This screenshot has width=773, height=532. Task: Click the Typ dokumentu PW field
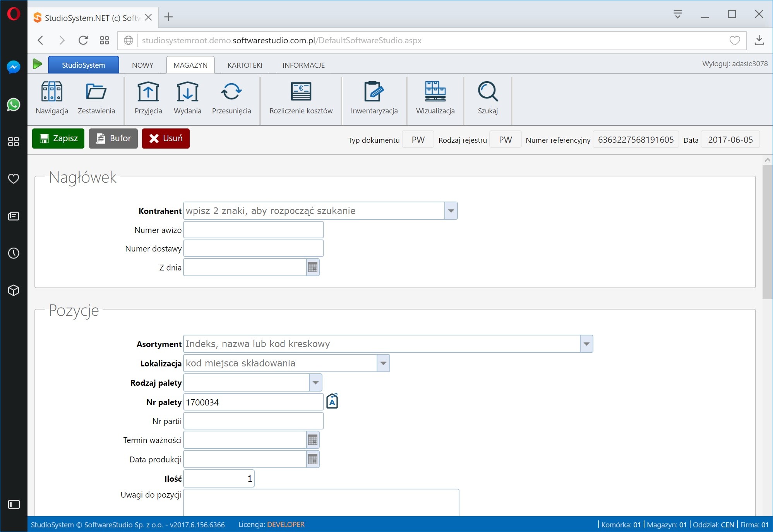tap(418, 140)
